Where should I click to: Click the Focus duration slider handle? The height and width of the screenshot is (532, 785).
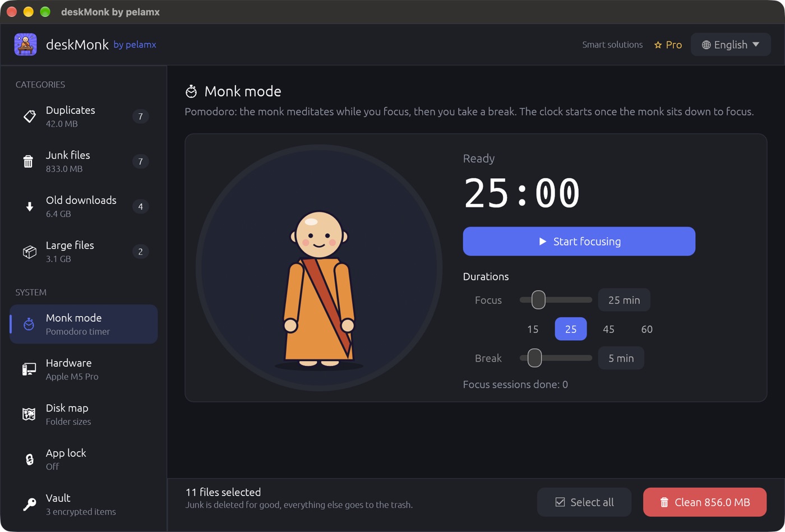pyautogui.click(x=538, y=300)
